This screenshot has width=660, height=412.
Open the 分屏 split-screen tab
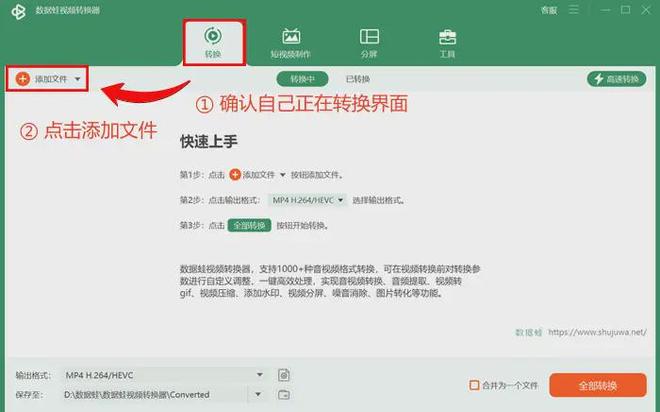pyautogui.click(x=369, y=43)
